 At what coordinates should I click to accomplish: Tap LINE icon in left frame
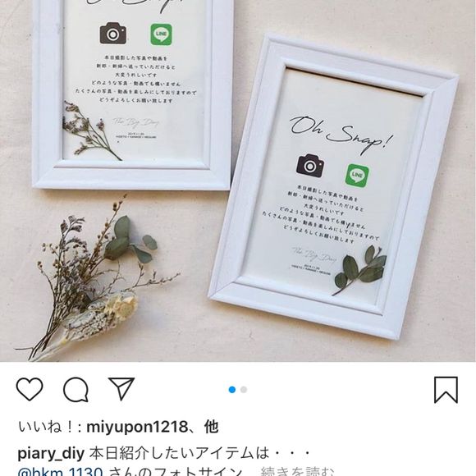161,34
